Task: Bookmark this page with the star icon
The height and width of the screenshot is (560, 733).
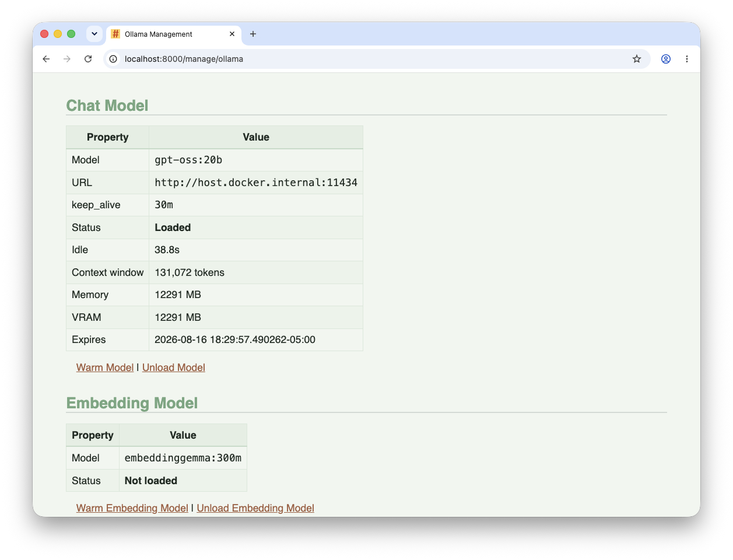Action: coord(637,59)
